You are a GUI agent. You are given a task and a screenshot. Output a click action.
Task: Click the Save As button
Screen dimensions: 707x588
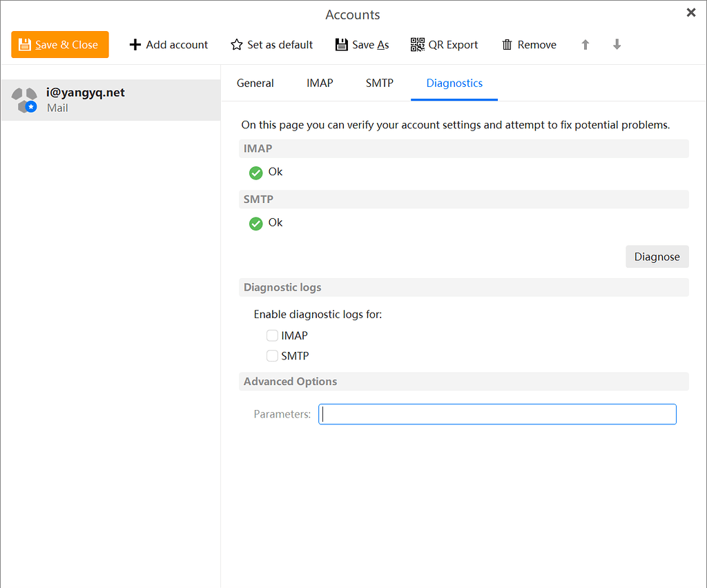click(x=362, y=44)
